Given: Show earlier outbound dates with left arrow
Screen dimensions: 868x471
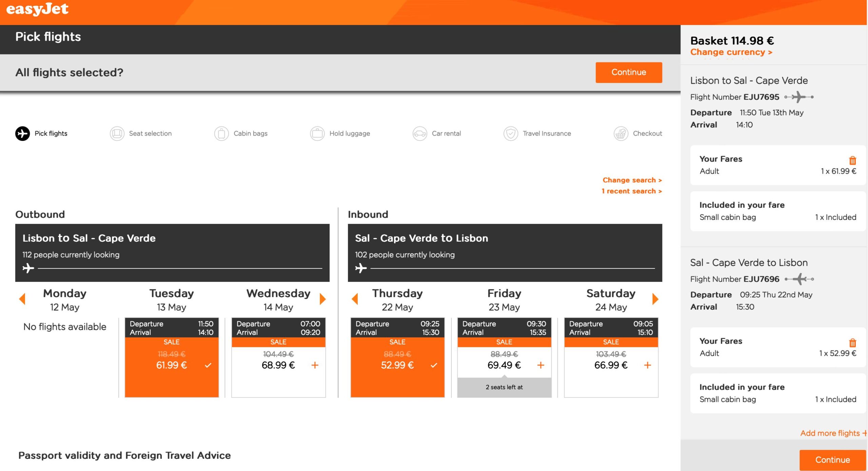Looking at the screenshot, I should point(22,299).
